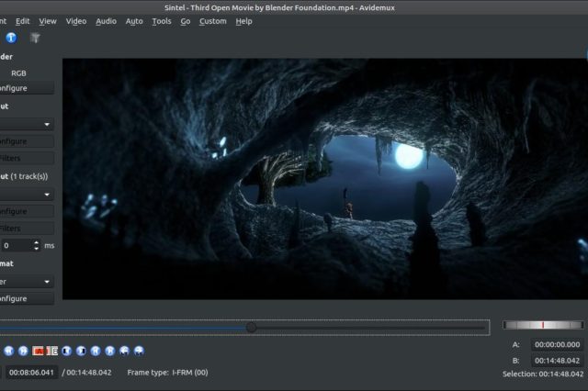Screen dimensions: 588x391
Task: Click Configure under the RGB decoder
Action: point(27,88)
